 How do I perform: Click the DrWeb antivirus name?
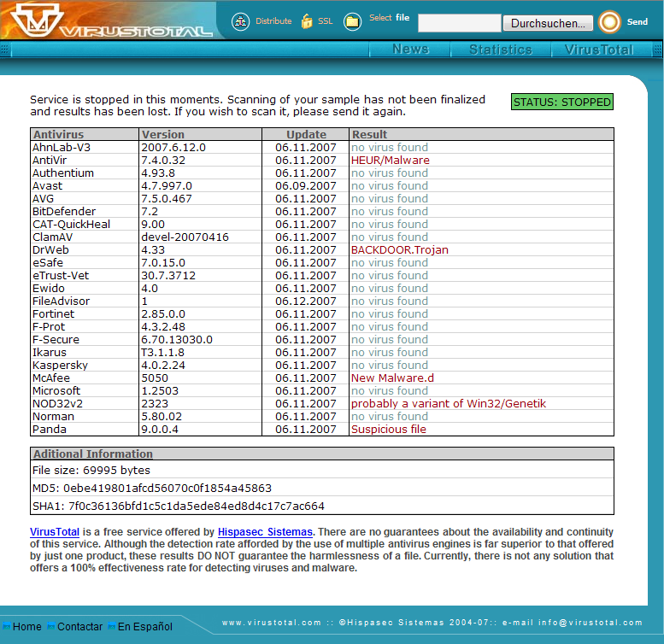point(50,249)
